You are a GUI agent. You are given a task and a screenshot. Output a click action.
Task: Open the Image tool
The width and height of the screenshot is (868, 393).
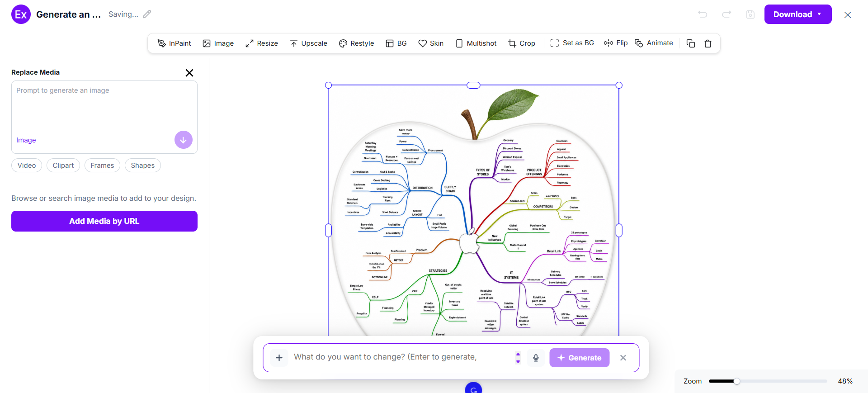(218, 43)
